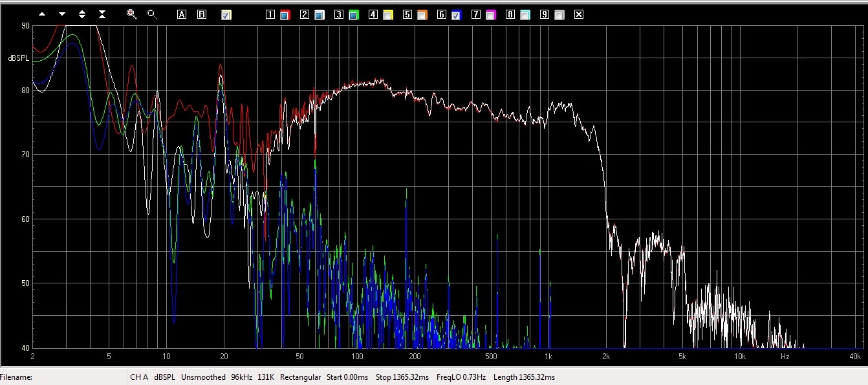This screenshot has height=385, width=868.
Task: Toggle the orange overlay 5 color box
Action: (x=422, y=15)
